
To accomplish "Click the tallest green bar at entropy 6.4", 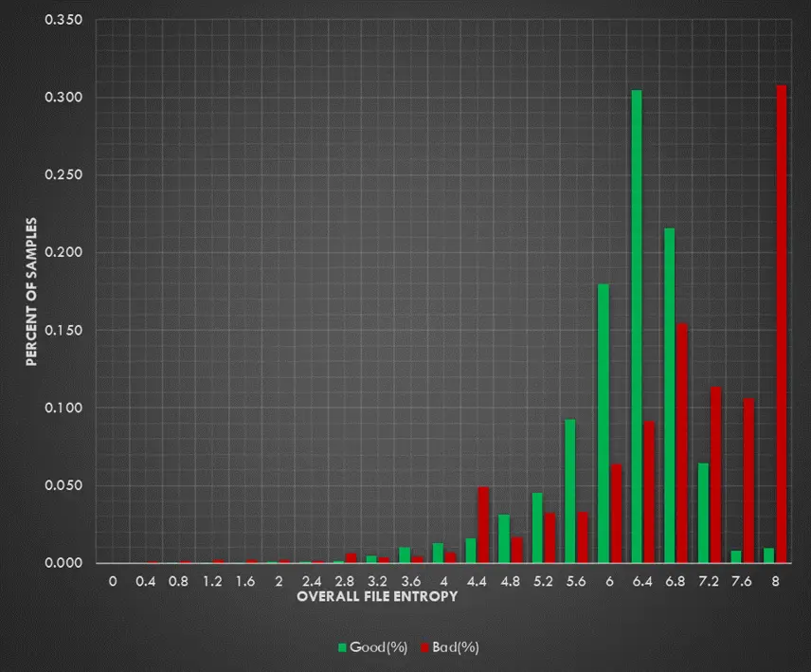I will click(x=637, y=327).
